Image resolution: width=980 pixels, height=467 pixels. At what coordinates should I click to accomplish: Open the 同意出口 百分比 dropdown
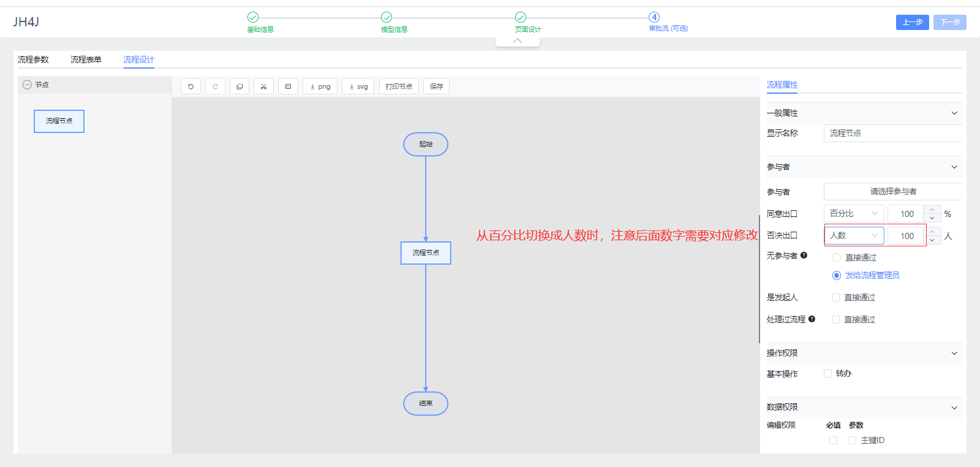854,213
